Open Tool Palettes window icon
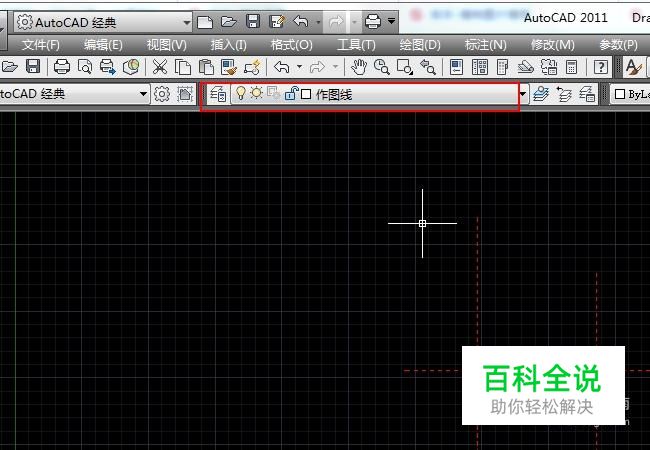The height and width of the screenshot is (450, 650). pyautogui.click(x=502, y=67)
